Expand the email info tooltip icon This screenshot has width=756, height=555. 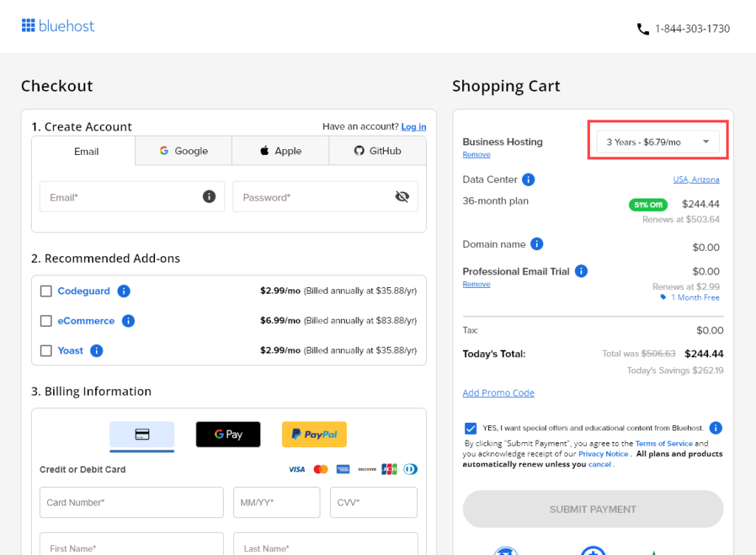(208, 196)
